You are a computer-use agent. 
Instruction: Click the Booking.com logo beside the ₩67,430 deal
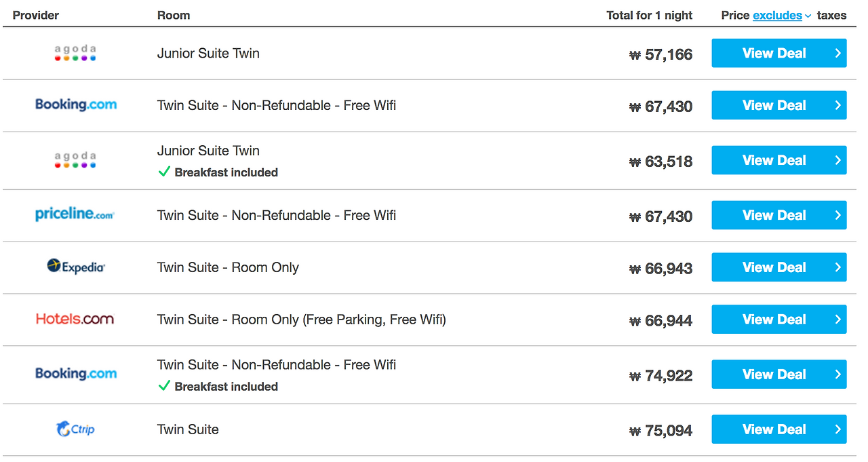76,105
